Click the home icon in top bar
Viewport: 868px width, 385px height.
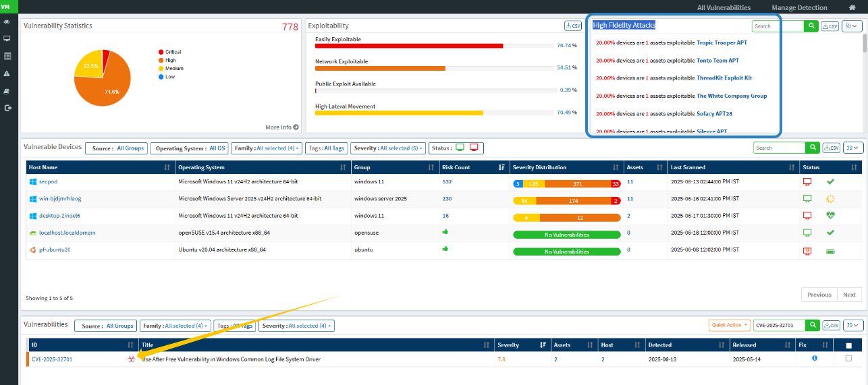pyautogui.click(x=852, y=7)
